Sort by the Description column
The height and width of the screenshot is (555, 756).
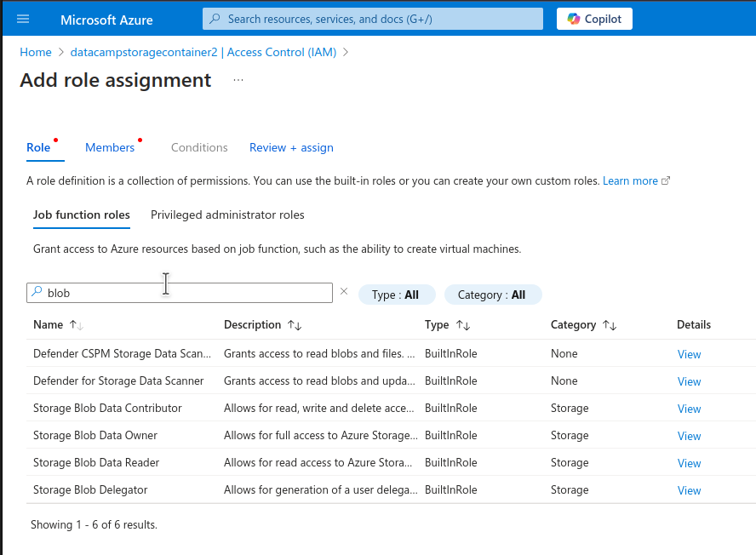click(263, 325)
